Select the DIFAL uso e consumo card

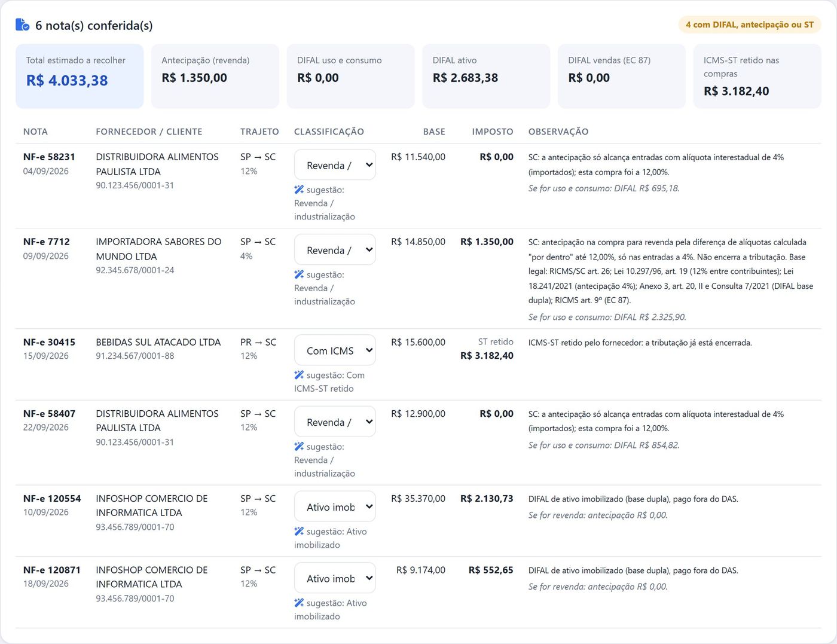click(x=350, y=76)
